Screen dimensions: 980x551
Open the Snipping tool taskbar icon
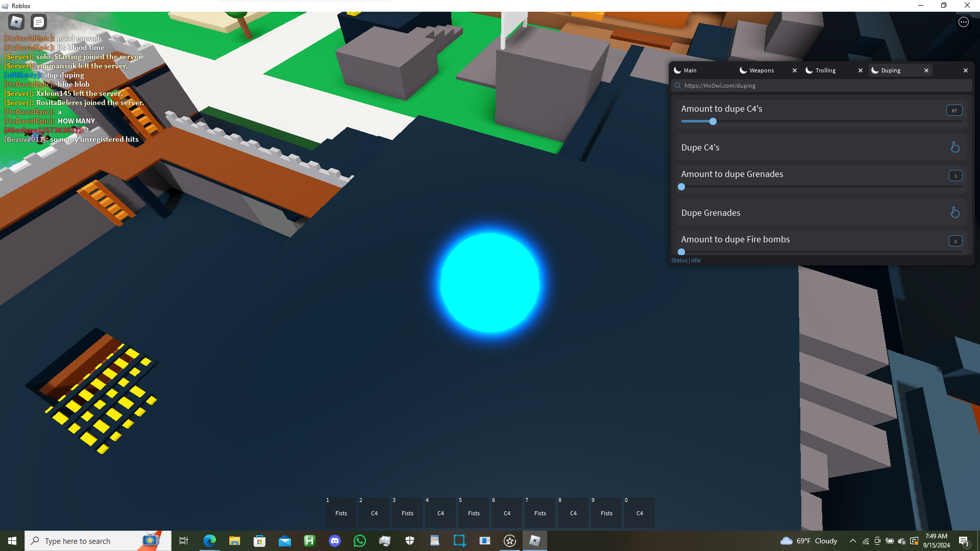pyautogui.click(x=460, y=541)
